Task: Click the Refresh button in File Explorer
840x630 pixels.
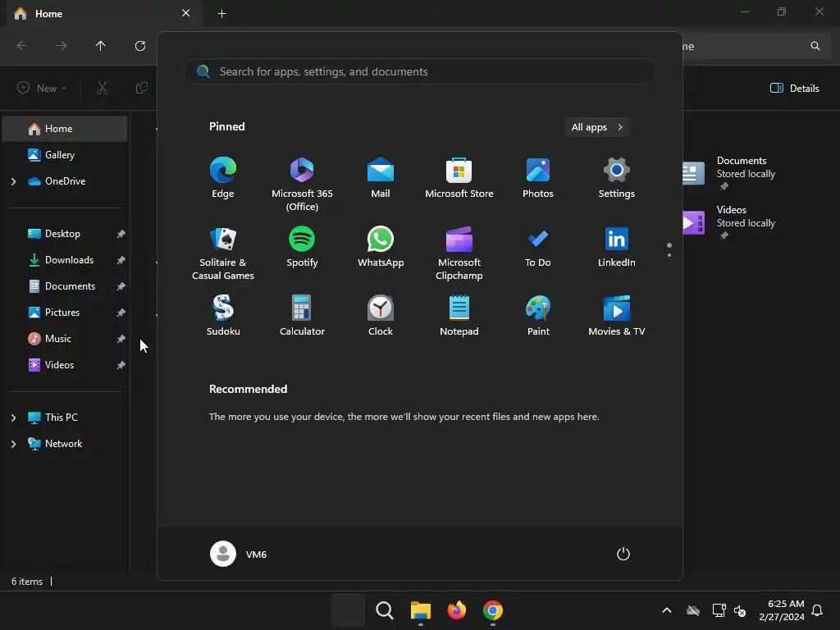Action: (x=140, y=46)
